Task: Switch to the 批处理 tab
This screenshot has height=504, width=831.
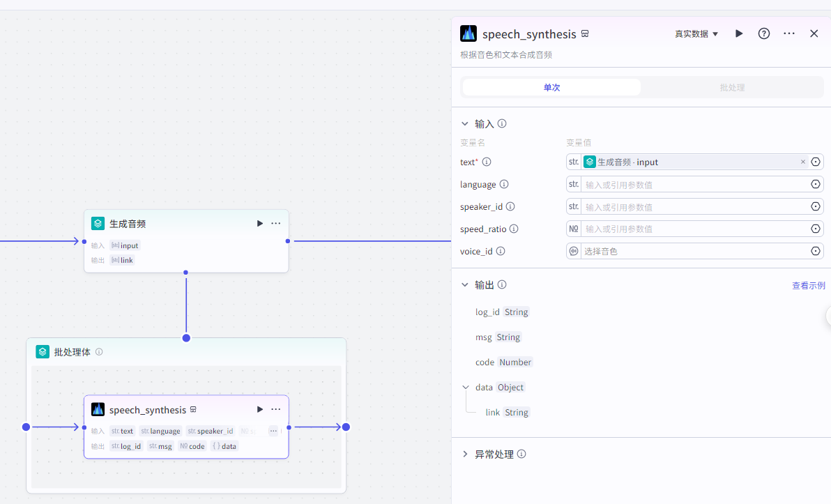Action: pos(732,87)
